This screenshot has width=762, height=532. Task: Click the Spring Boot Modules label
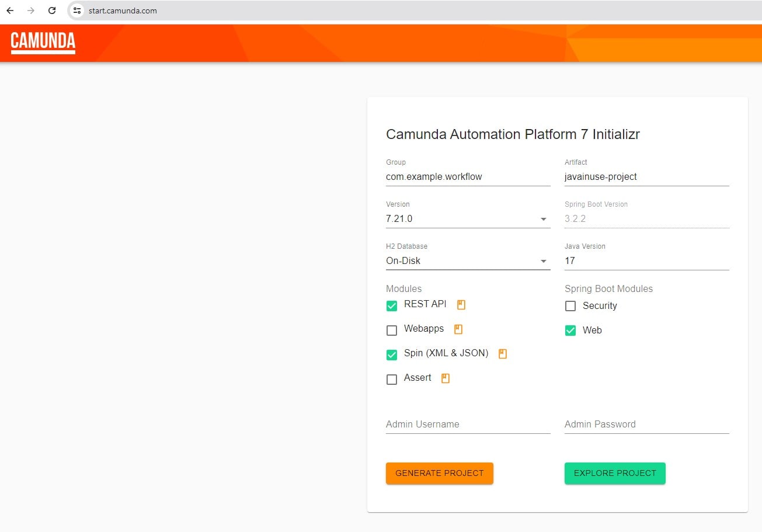[608, 288]
